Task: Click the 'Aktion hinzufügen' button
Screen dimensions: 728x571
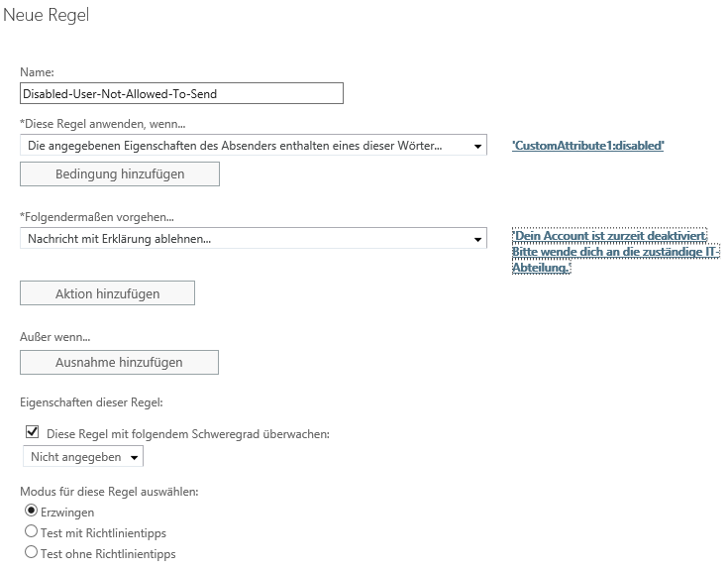Action: point(107,293)
